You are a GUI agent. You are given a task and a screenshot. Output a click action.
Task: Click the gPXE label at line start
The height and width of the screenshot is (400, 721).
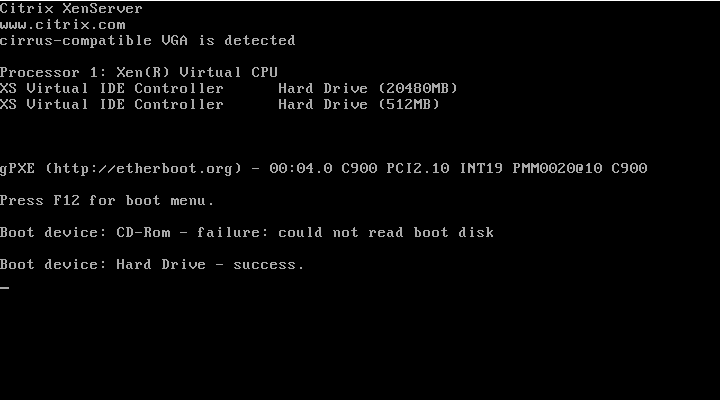point(17,169)
